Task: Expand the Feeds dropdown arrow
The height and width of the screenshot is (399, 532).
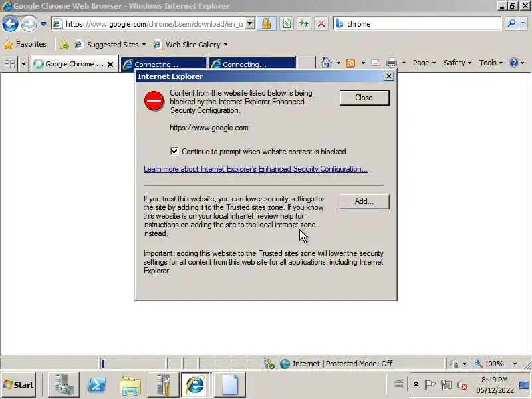Action: [363, 63]
